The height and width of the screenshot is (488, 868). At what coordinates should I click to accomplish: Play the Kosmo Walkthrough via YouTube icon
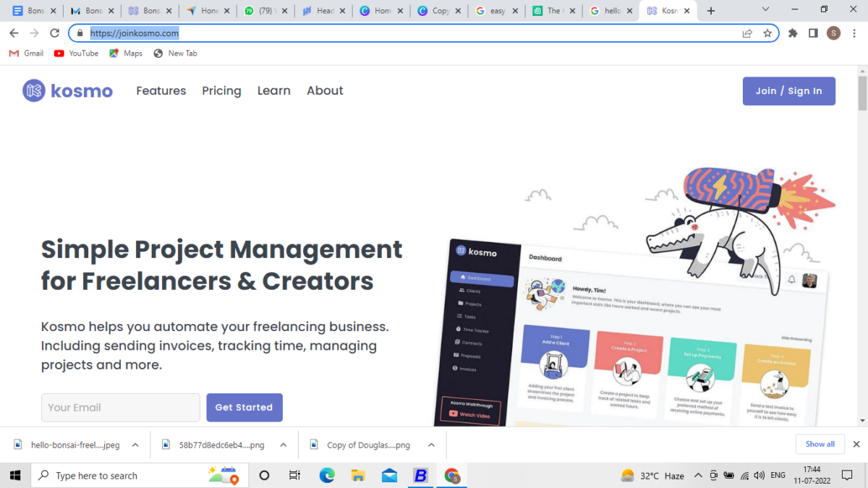(x=453, y=413)
